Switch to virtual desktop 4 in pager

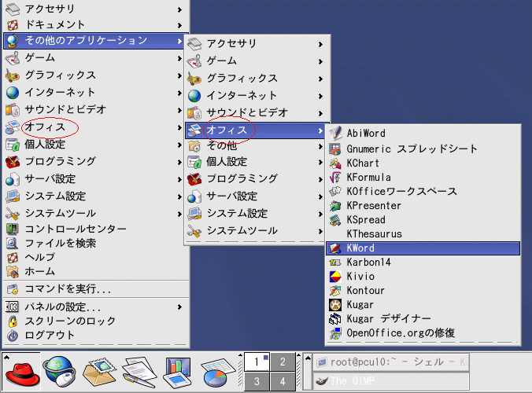pos(283,381)
